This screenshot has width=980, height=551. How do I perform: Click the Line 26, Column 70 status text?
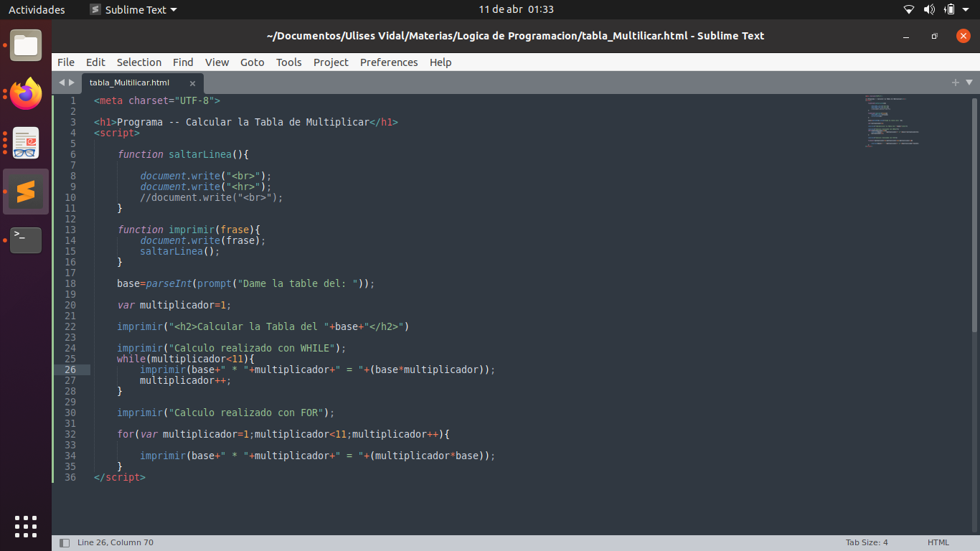[116, 542]
